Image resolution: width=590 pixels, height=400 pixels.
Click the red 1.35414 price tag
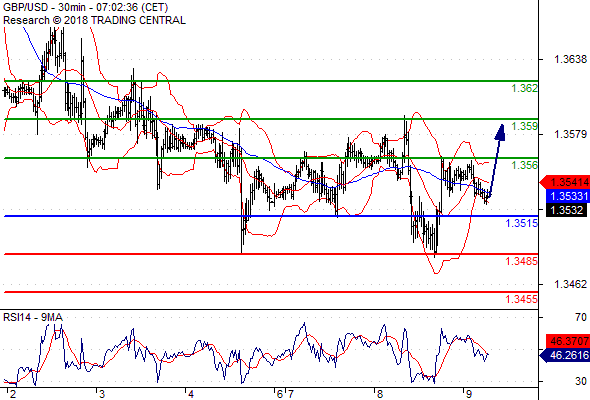point(564,183)
